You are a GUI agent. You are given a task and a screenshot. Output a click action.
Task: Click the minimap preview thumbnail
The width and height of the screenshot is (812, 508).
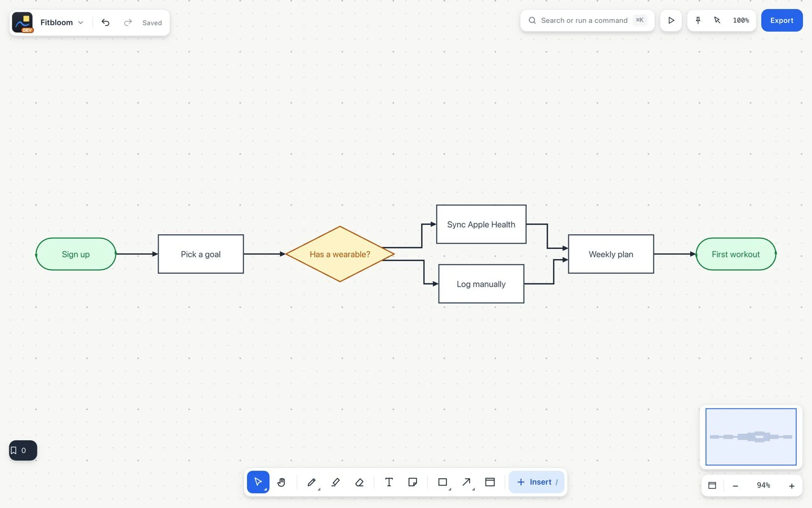click(751, 437)
